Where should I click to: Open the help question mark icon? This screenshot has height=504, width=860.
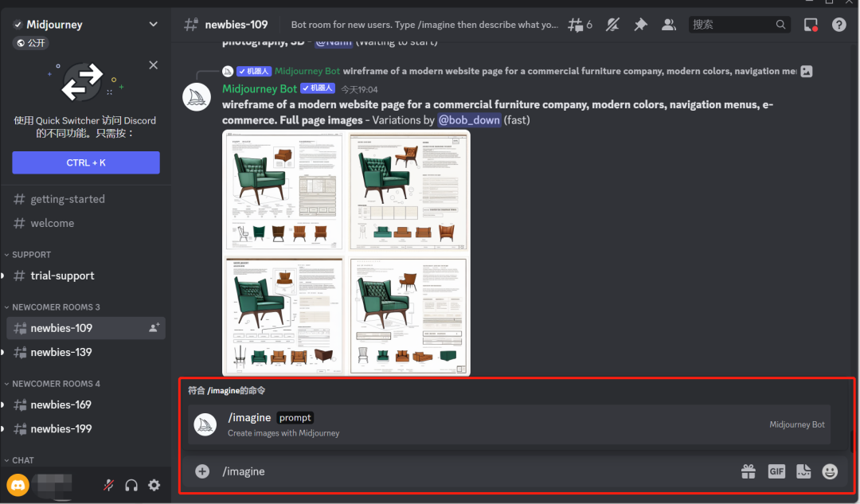coord(838,25)
